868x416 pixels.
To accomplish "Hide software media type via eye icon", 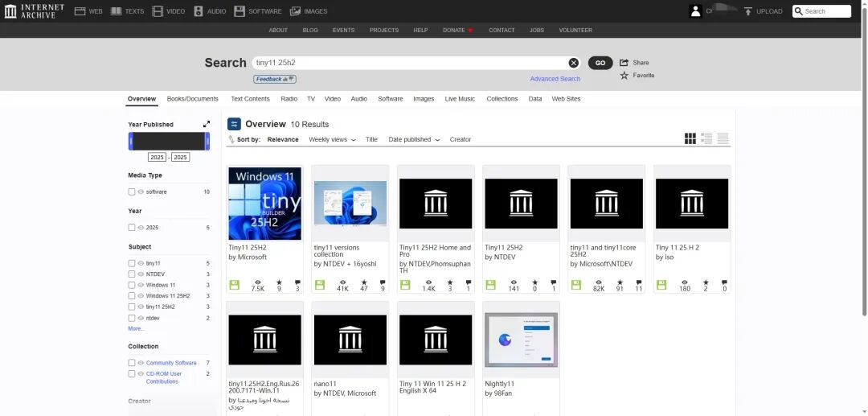I will (x=141, y=192).
